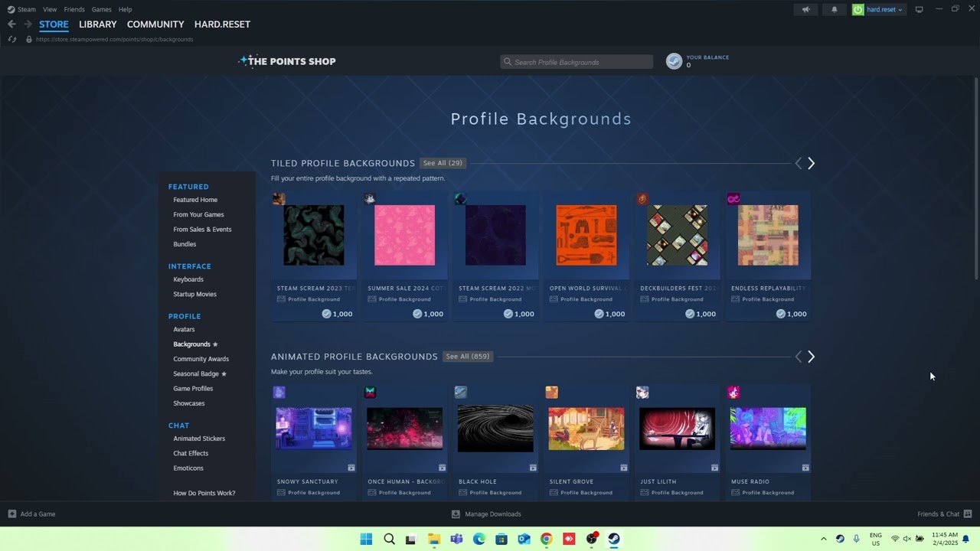The height and width of the screenshot is (551, 980).
Task: Click the Big Picture mode monitor icon
Action: tap(919, 9)
